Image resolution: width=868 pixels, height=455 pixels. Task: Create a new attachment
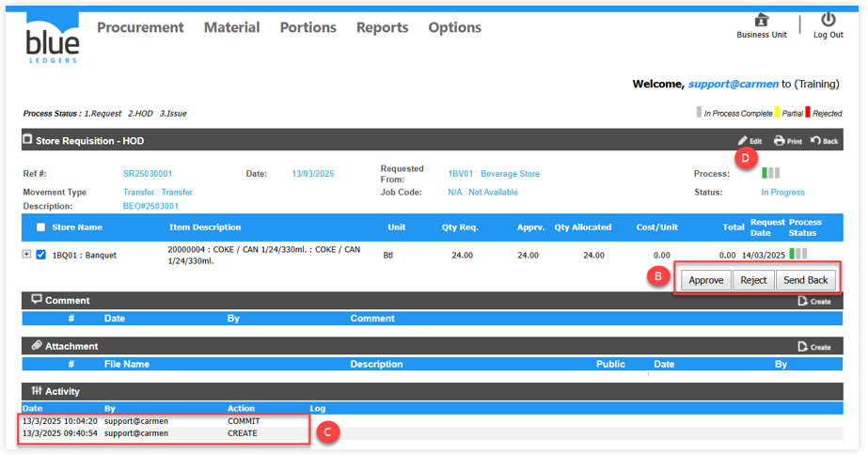pyautogui.click(x=813, y=347)
